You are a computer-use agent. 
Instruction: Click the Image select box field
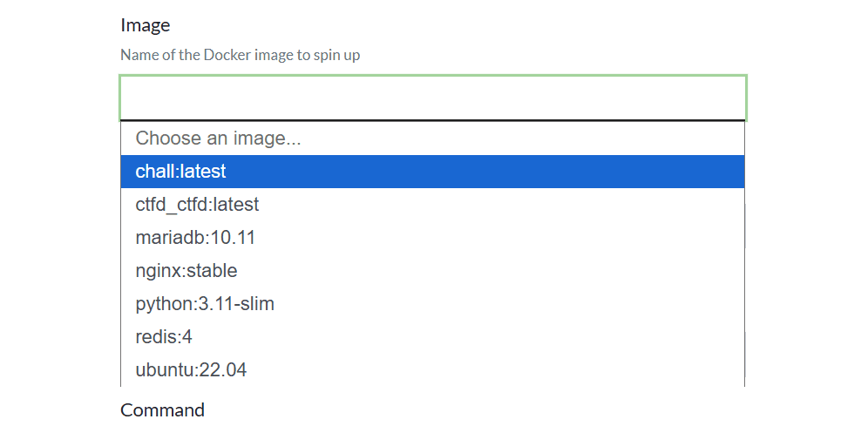click(x=432, y=98)
